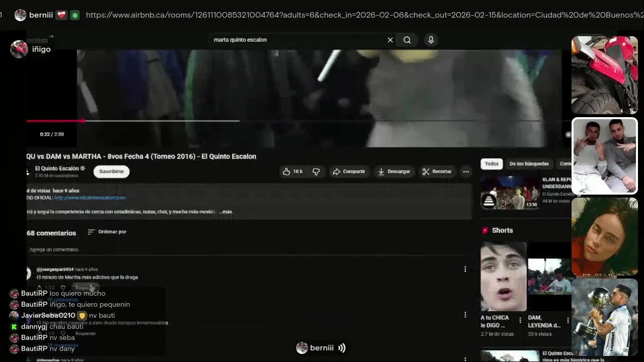Share the video via Compartir
644x362 pixels.
(x=349, y=171)
